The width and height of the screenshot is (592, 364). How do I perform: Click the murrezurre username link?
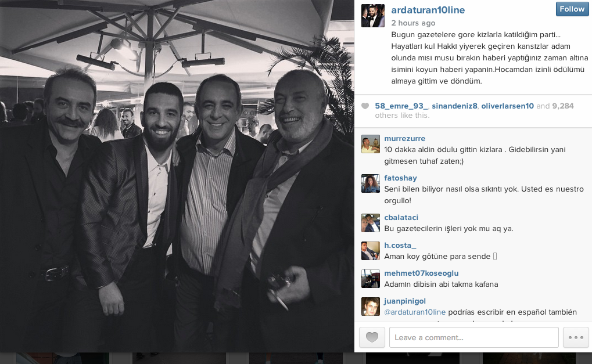pyautogui.click(x=405, y=138)
